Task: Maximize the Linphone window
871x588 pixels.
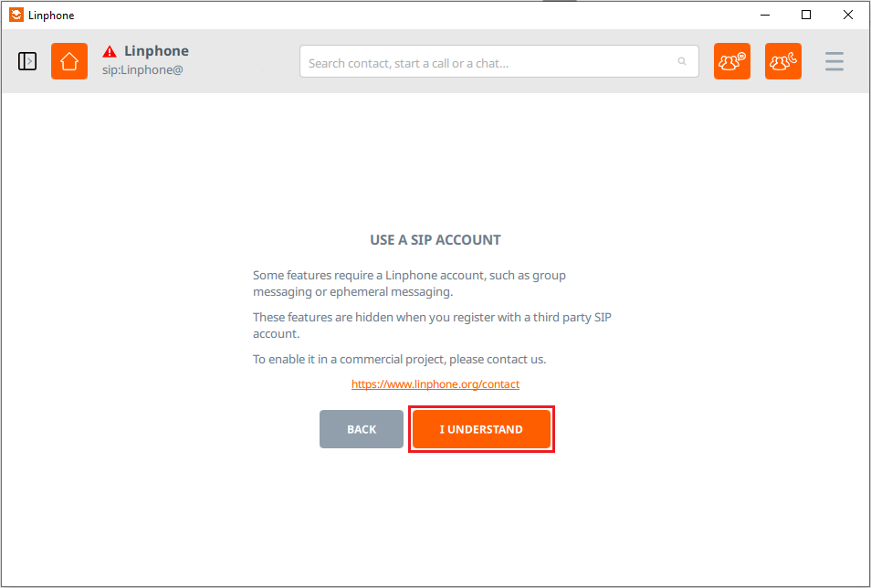Action: (x=806, y=15)
